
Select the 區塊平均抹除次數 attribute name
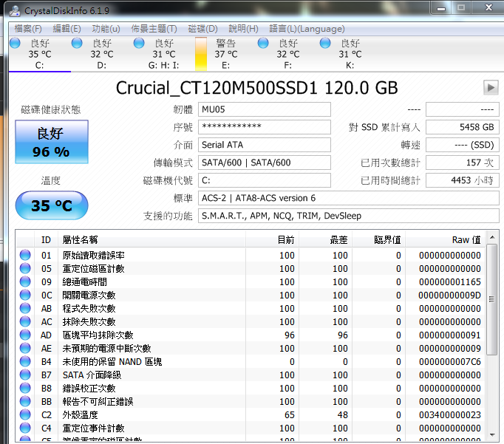pyautogui.click(x=98, y=335)
